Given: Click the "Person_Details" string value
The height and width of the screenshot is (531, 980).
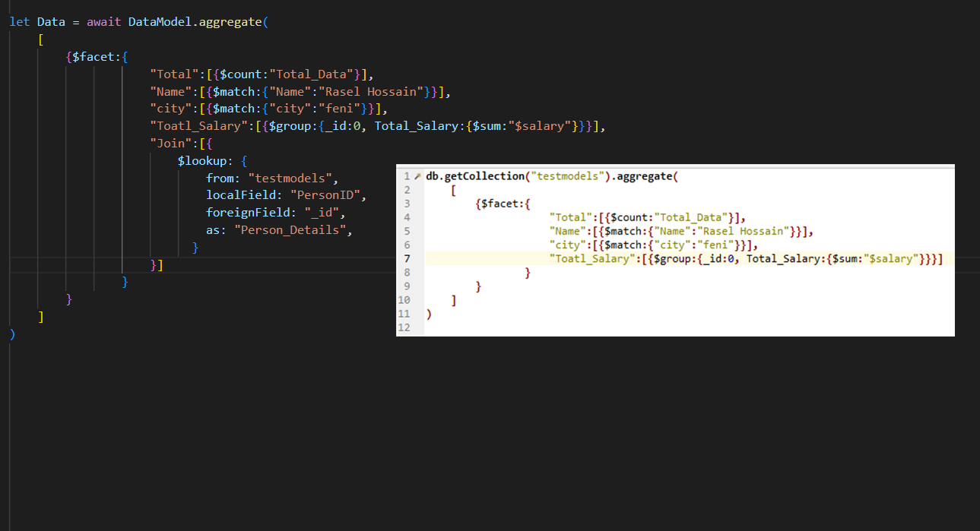Looking at the screenshot, I should coord(293,230).
